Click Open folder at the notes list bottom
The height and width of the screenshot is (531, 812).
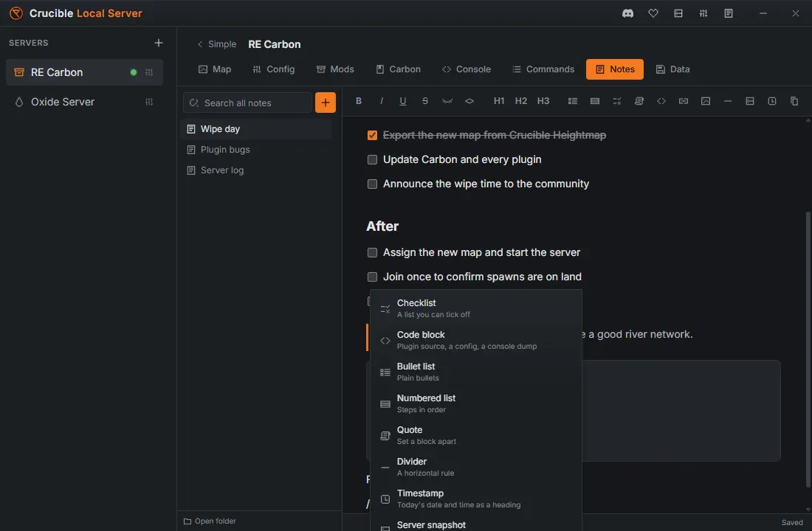tap(210, 521)
